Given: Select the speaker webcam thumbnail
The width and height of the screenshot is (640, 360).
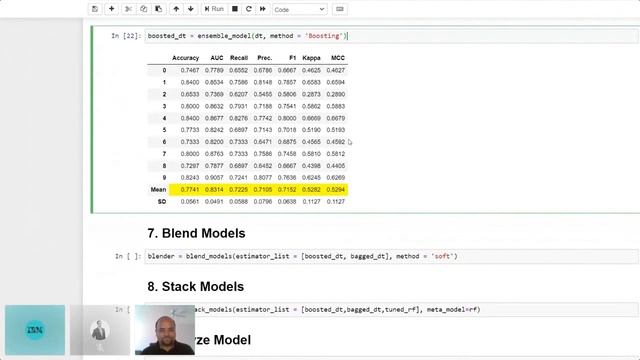Looking at the screenshot, I should [x=165, y=330].
